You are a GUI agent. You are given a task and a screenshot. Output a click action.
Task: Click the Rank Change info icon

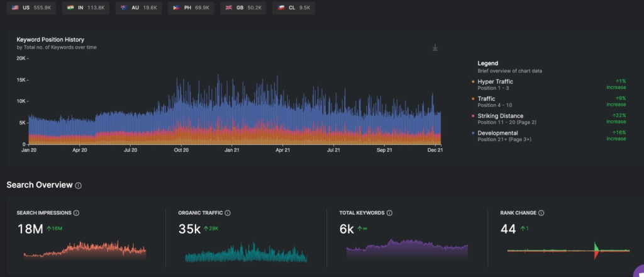pyautogui.click(x=541, y=213)
